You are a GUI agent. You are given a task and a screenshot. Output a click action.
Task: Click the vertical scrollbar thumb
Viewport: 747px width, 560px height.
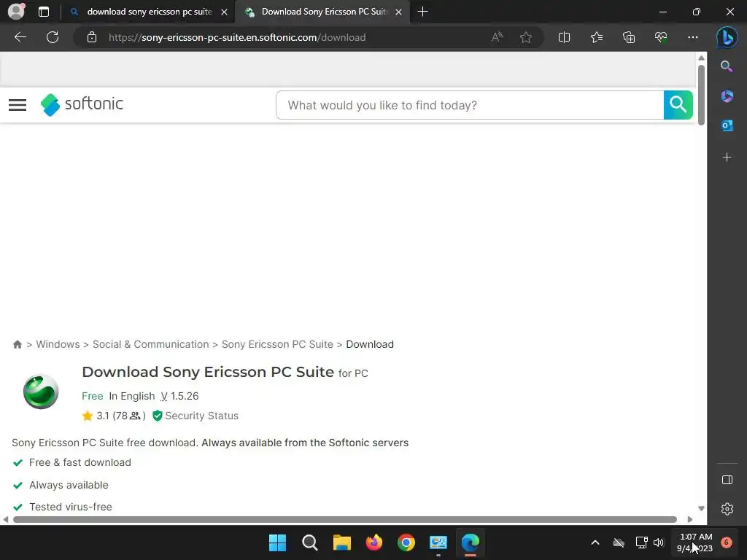(x=701, y=94)
